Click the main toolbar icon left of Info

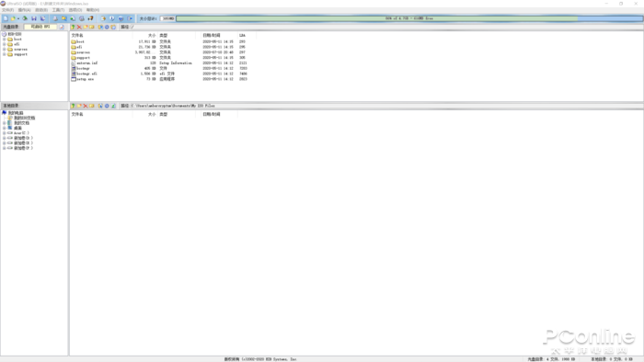point(103,18)
